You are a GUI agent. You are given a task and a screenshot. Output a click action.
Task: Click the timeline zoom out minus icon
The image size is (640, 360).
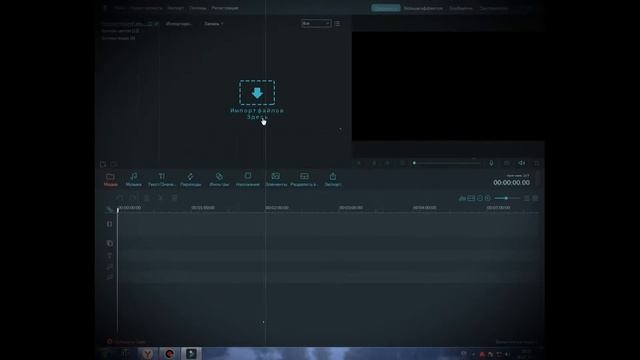(x=480, y=198)
